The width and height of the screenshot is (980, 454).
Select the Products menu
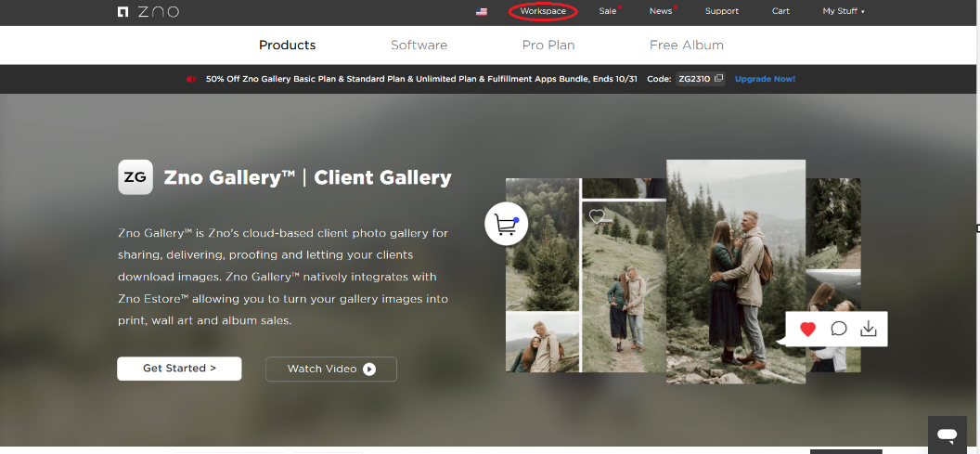pyautogui.click(x=288, y=45)
